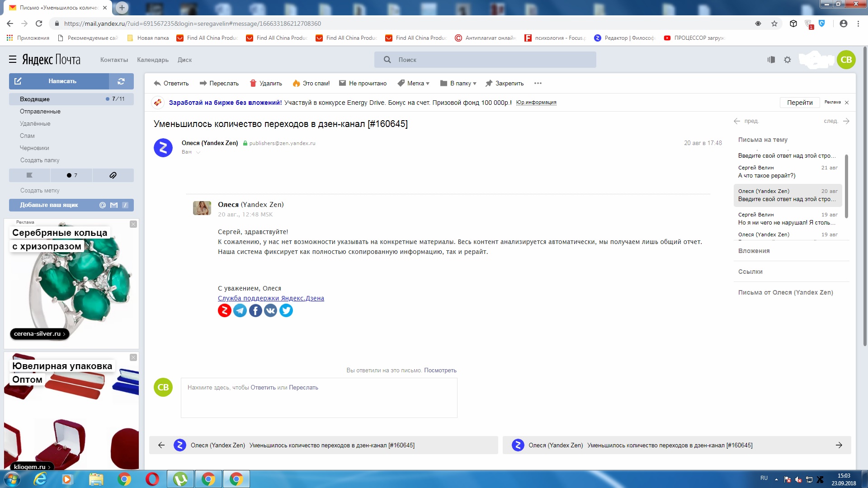Open a new browser tab

(122, 8)
